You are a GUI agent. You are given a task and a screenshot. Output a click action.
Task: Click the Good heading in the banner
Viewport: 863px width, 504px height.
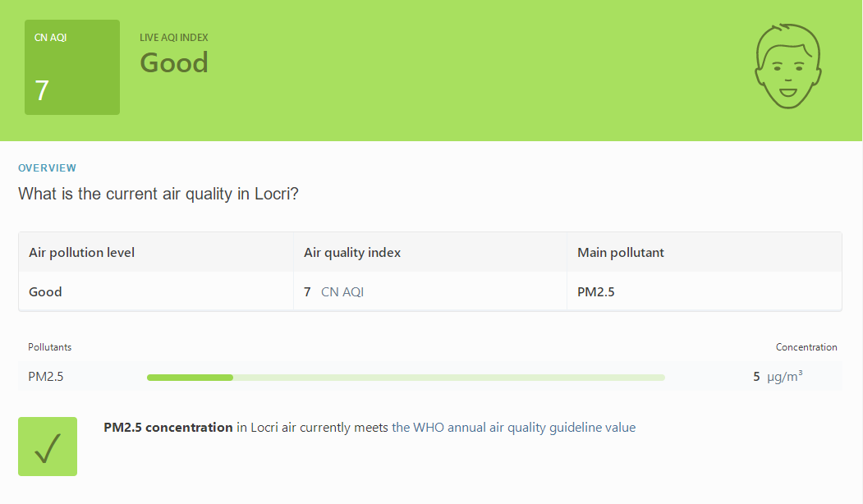174,62
